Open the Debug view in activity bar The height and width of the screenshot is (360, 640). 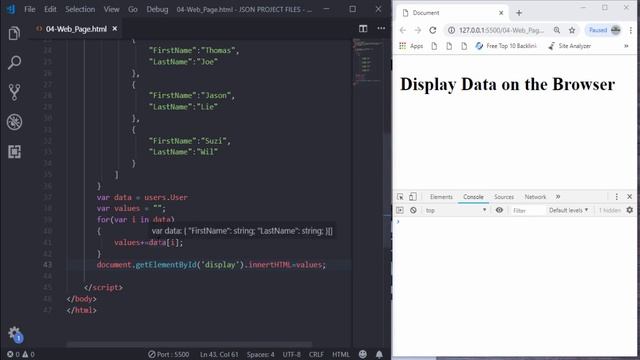[x=14, y=122]
